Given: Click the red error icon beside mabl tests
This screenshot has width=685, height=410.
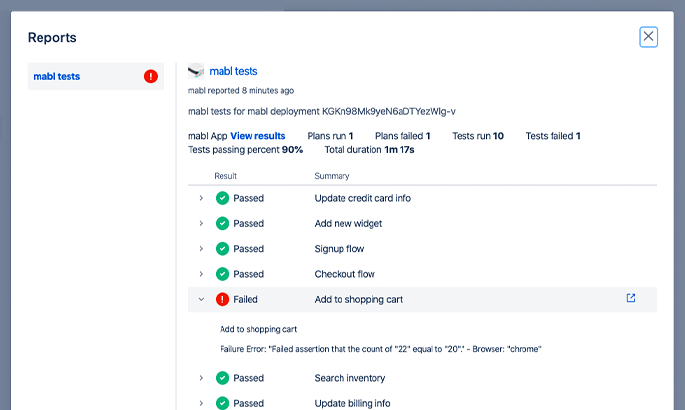Looking at the screenshot, I should click(x=151, y=76).
